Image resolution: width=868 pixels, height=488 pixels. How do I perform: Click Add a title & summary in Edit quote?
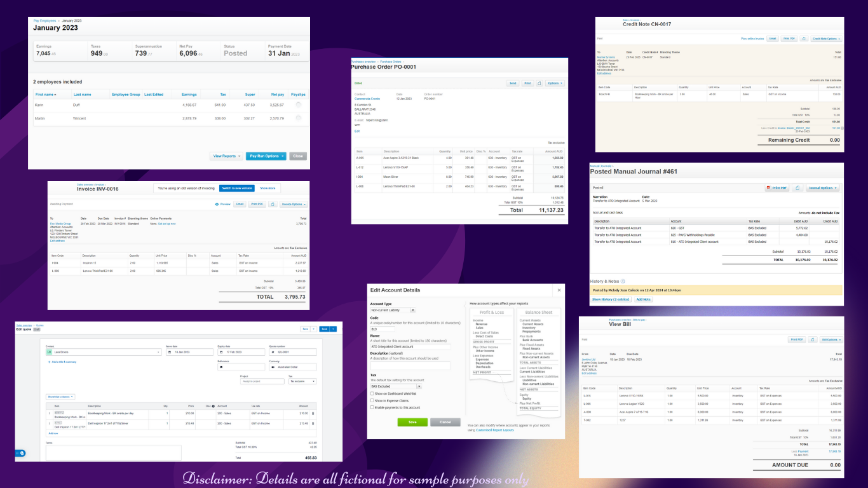tap(63, 362)
